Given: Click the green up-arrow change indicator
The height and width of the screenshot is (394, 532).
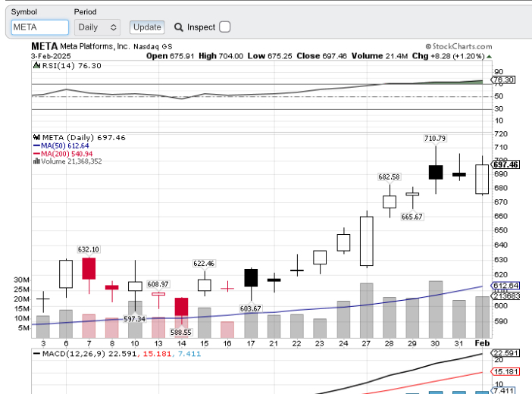Looking at the screenshot, I should click(489, 56).
